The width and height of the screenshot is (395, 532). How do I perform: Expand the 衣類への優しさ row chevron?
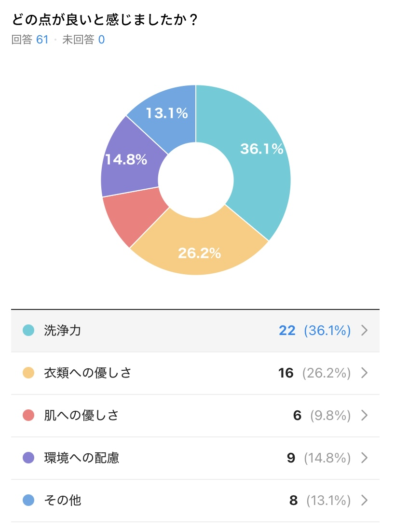(365, 373)
